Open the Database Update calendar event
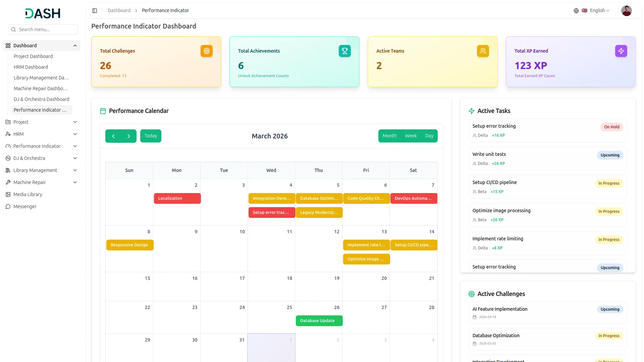644x362 pixels. 319,321
